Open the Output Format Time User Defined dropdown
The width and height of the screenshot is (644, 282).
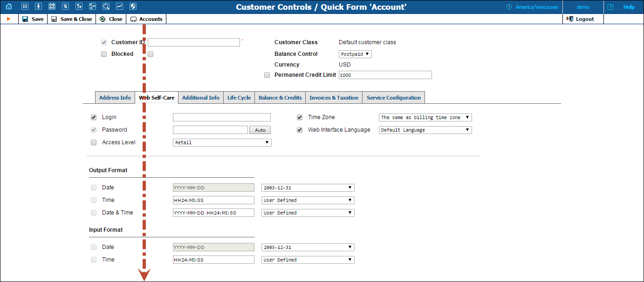pos(308,200)
